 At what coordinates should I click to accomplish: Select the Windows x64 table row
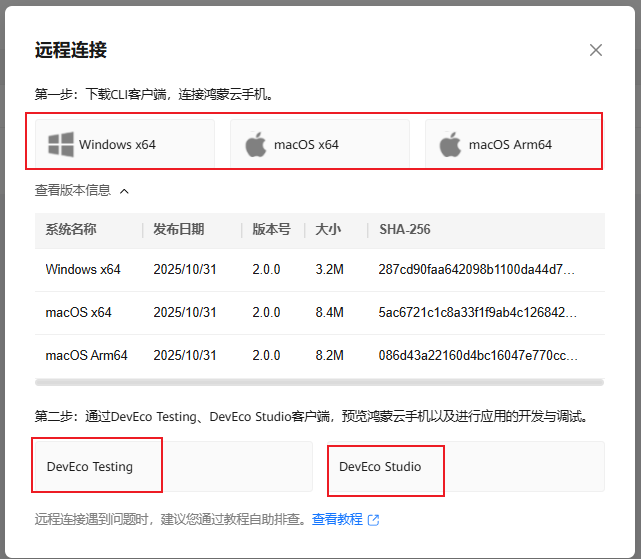point(320,269)
